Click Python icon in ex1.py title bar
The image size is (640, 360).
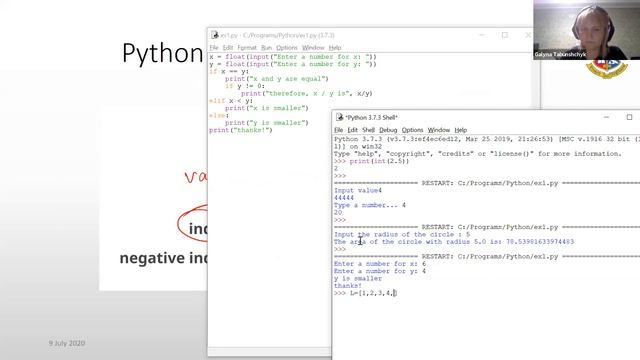pyautogui.click(x=215, y=35)
